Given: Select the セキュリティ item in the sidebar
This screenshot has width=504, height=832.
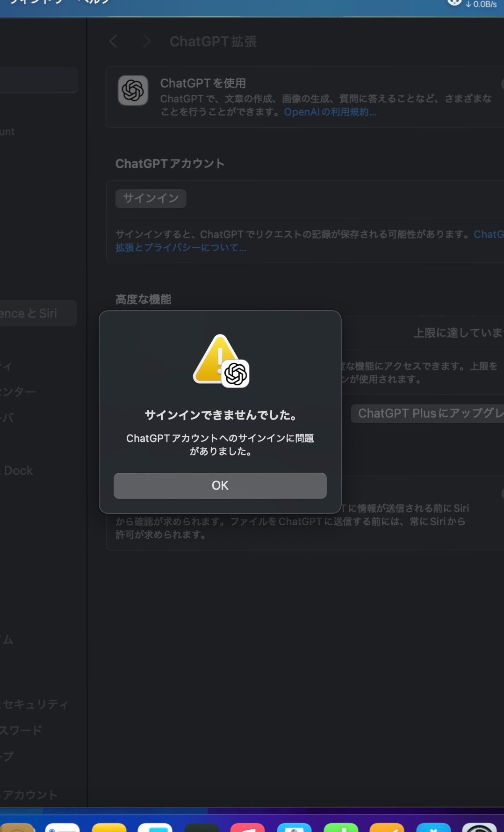Looking at the screenshot, I should coord(35,704).
